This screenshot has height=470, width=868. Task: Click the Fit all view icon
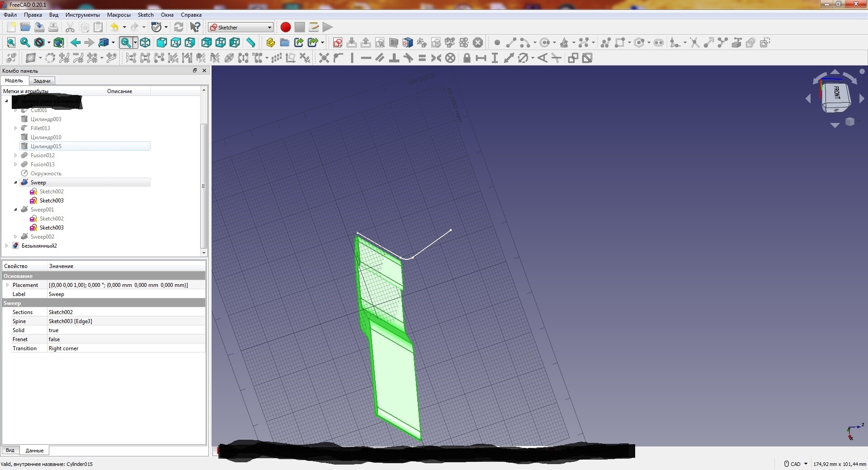coord(11,42)
